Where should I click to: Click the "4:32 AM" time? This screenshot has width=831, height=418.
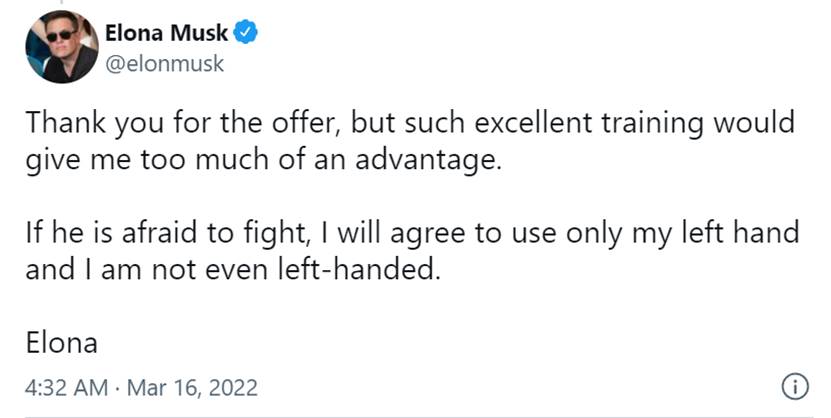pyautogui.click(x=66, y=388)
